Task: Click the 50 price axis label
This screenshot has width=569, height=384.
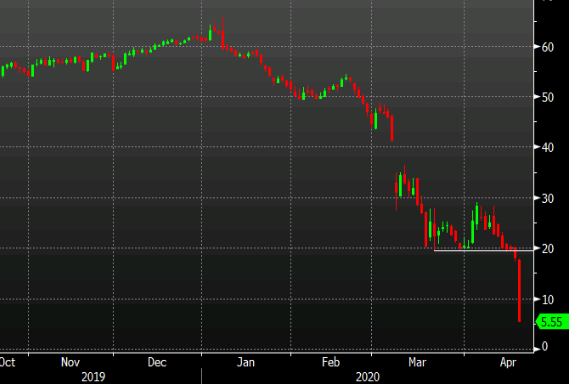Action: (x=548, y=98)
